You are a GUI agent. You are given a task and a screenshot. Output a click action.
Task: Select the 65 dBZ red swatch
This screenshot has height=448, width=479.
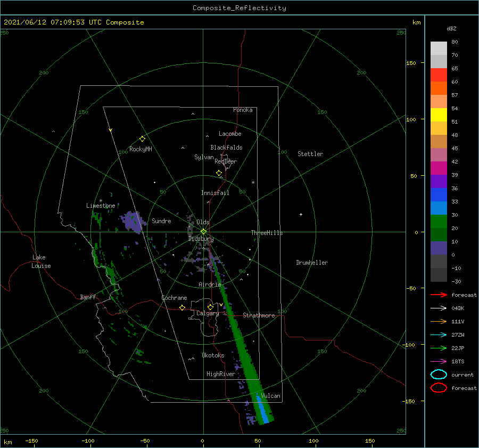439,75
